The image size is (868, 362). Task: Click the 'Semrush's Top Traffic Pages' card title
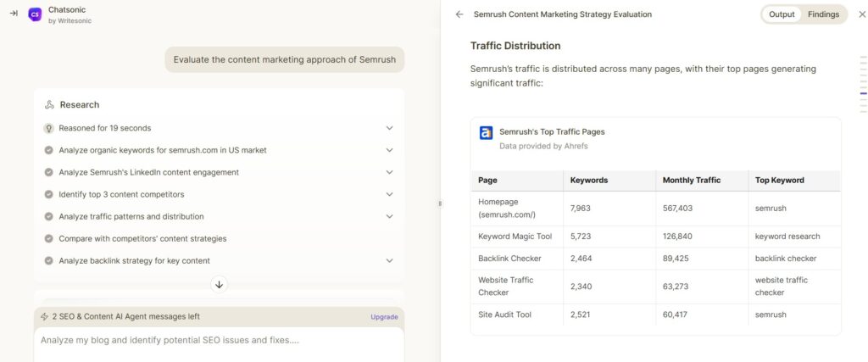click(x=552, y=131)
